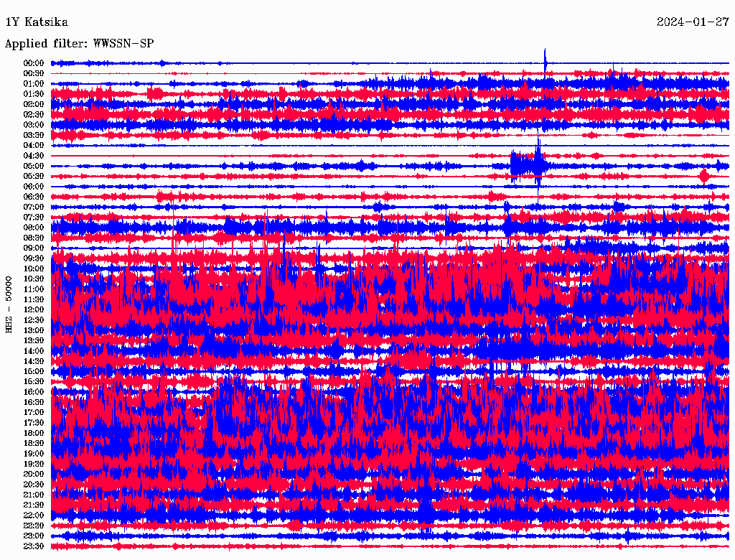Click the dense blue burst on the 05:00 trace
The image size is (735, 560).
point(528,165)
